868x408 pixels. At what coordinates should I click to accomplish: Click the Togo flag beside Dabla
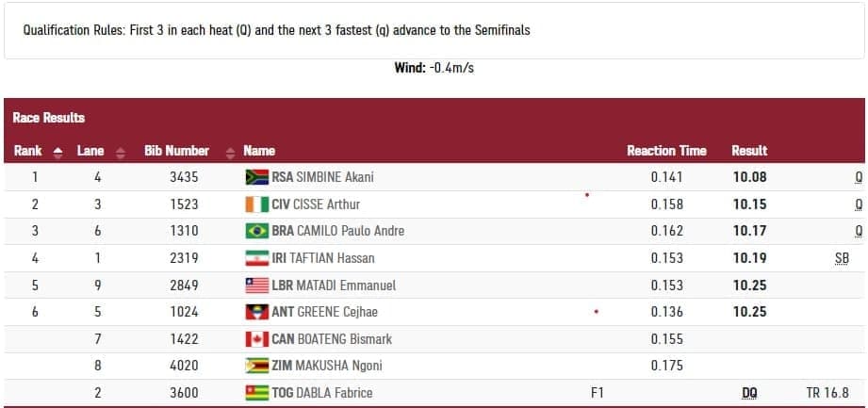coord(256,392)
